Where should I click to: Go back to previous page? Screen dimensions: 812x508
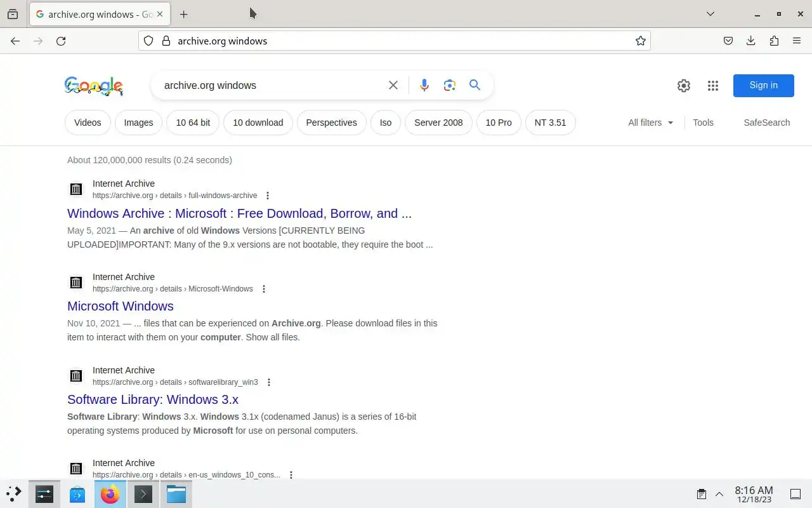[x=15, y=41]
